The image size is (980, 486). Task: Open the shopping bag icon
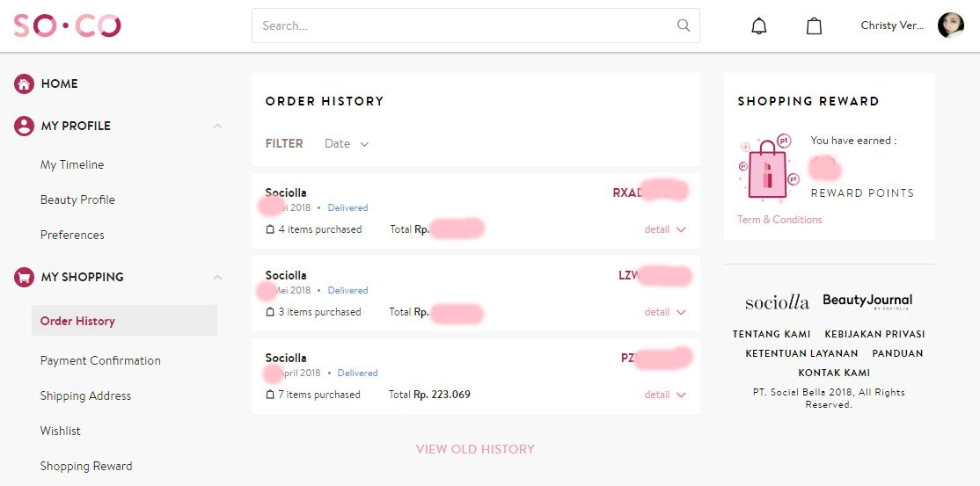pos(815,26)
